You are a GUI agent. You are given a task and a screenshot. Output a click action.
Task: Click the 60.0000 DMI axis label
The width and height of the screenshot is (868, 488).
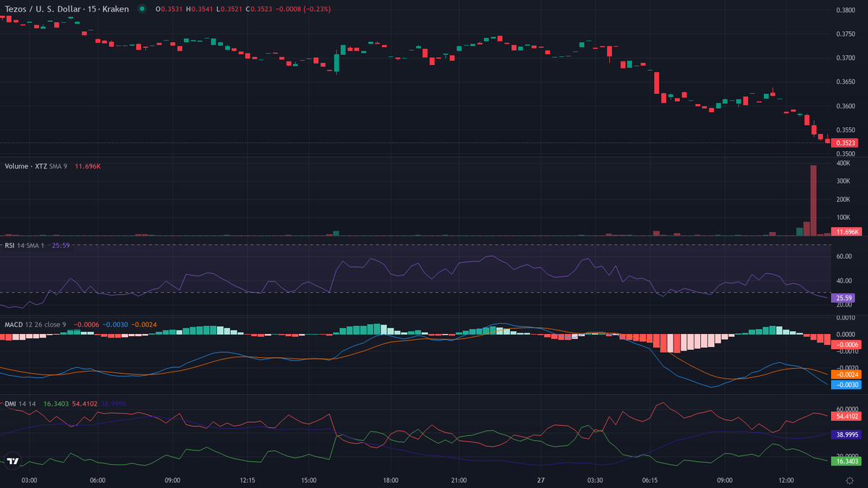point(846,408)
